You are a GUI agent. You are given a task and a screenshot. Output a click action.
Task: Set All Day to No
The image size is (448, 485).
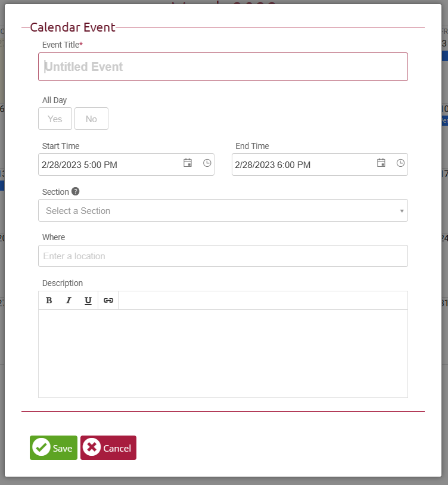(91, 119)
